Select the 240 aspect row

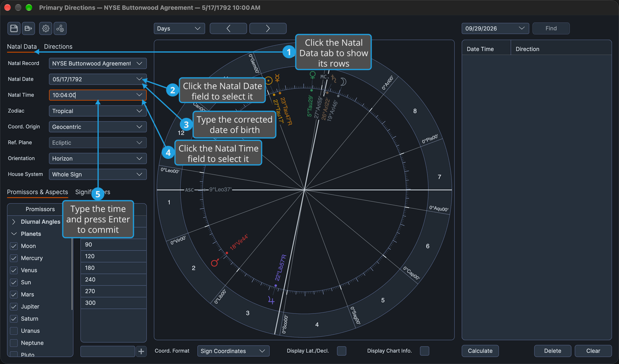coord(114,280)
